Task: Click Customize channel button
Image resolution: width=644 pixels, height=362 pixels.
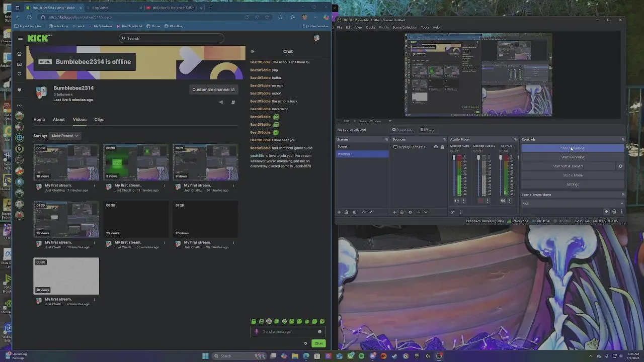Action: coord(213,89)
